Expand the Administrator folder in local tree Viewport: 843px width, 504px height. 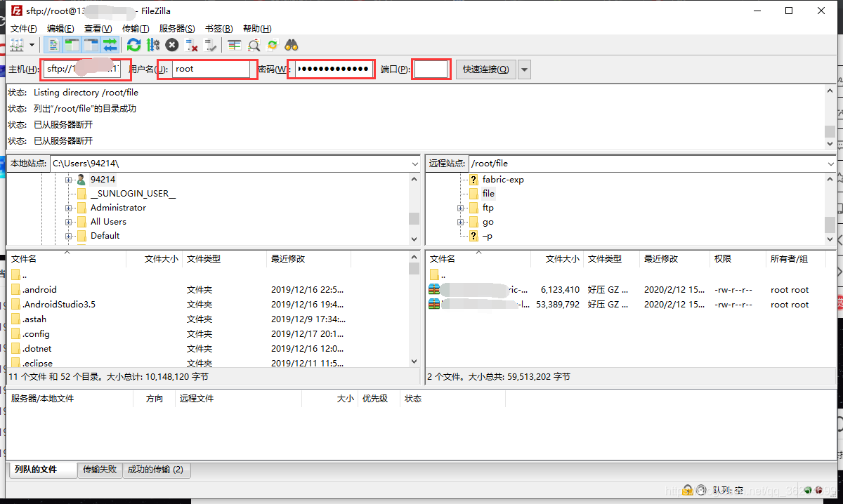coord(69,208)
